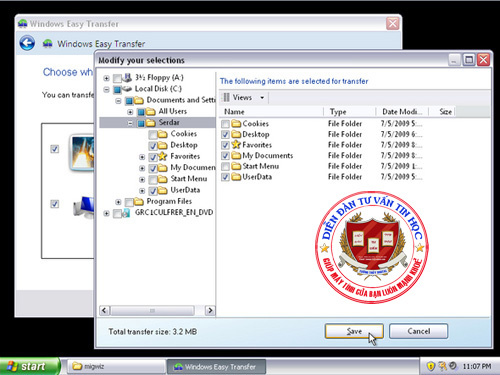Image resolution: width=500 pixels, height=375 pixels.
Task: Click the UserData folder icon in tree
Action: pyautogui.click(x=162, y=190)
